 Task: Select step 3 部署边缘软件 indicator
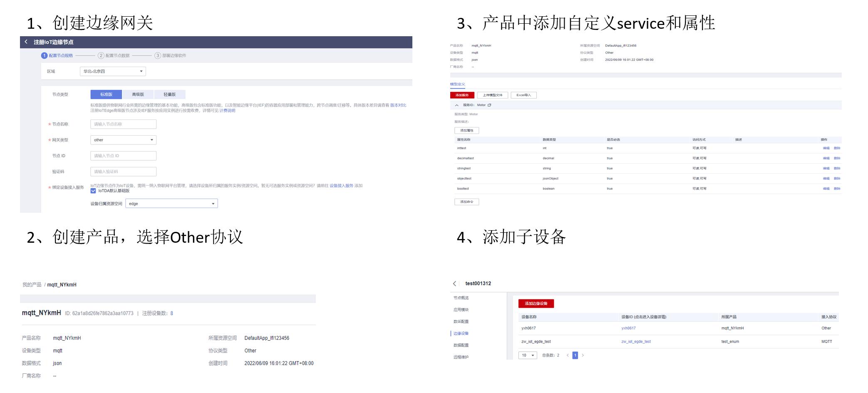(x=157, y=55)
